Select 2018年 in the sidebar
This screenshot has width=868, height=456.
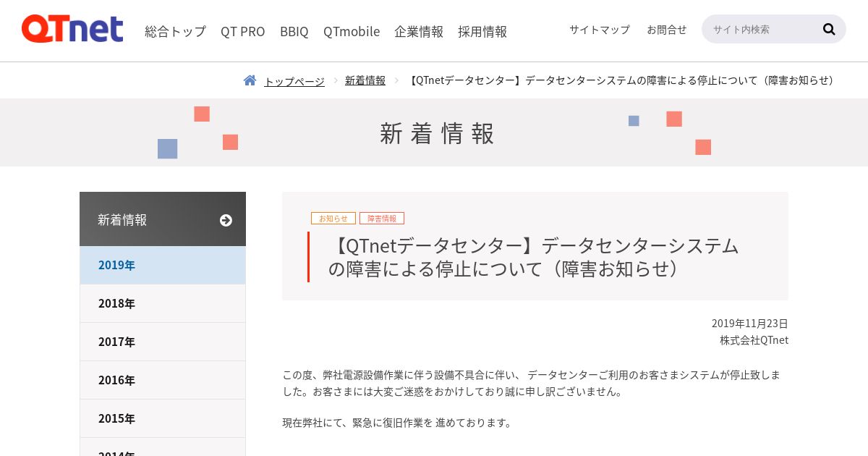[x=163, y=303]
